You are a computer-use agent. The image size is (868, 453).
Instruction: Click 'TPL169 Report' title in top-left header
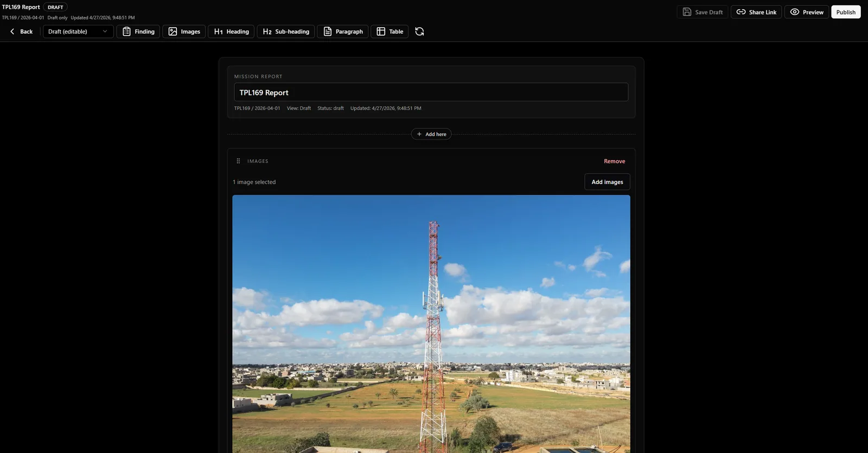(21, 7)
